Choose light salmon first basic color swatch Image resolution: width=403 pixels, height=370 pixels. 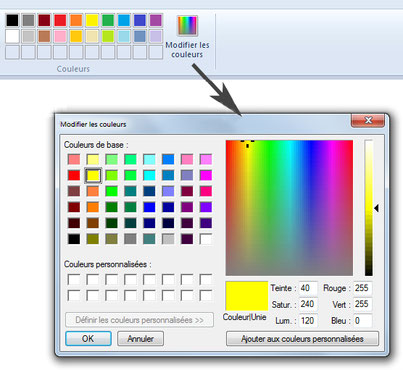coord(74,159)
